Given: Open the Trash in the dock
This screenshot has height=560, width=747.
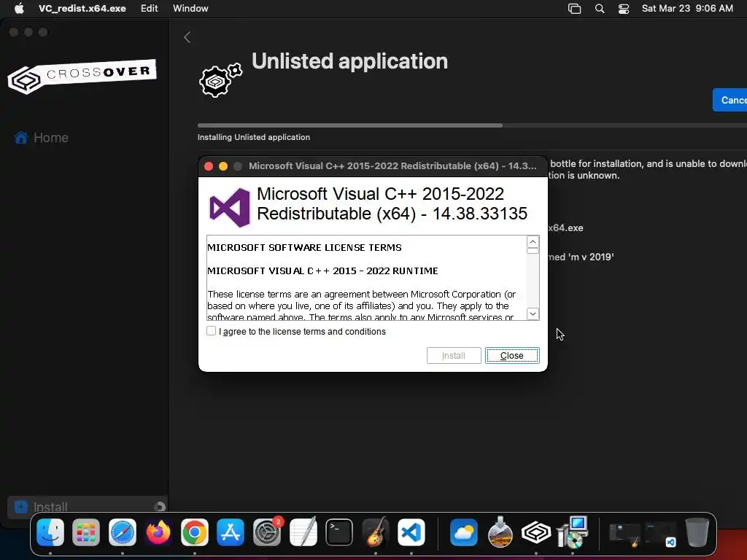Looking at the screenshot, I should click(x=697, y=532).
